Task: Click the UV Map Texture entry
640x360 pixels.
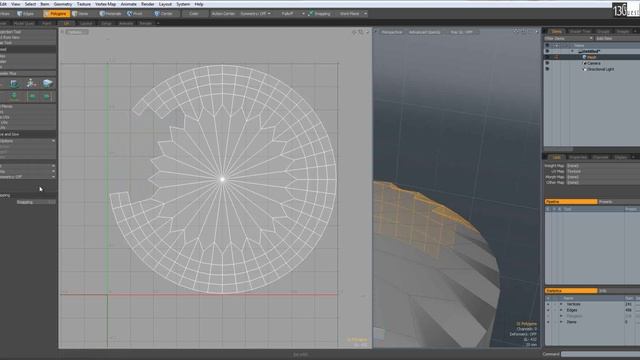Action: coord(603,171)
